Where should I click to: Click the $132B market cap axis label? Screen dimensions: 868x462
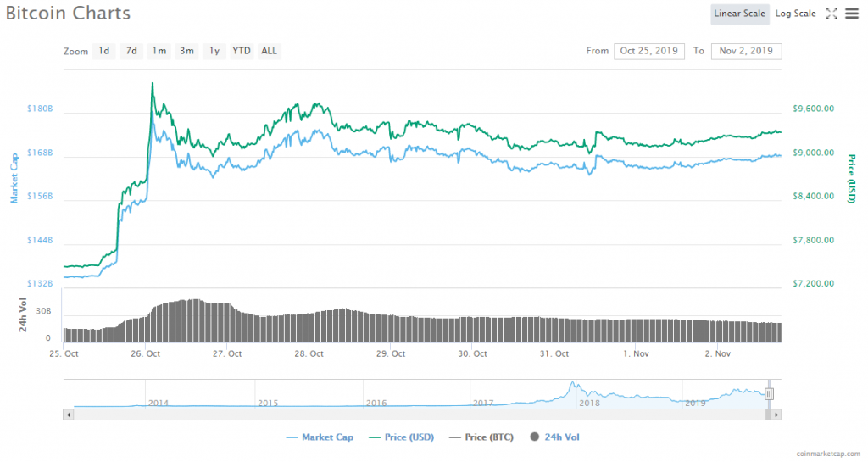click(x=40, y=283)
